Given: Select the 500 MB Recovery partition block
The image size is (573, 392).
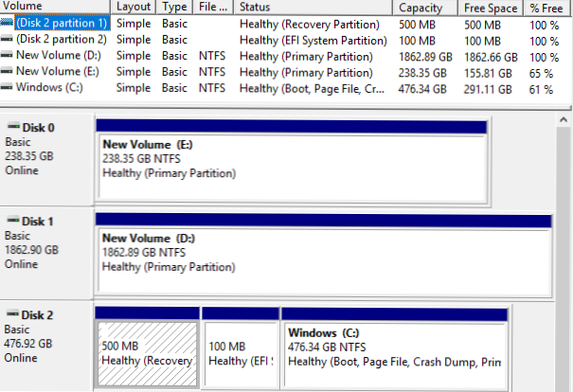Looking at the screenshot, I should 147,347.
